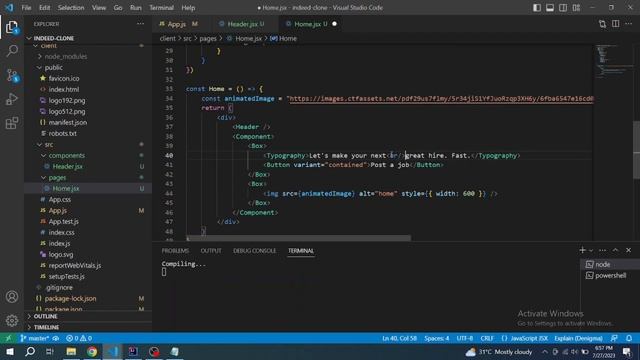Toggle the primary side bar layout icon
This screenshot has width=640, height=360.
tap(537, 8)
